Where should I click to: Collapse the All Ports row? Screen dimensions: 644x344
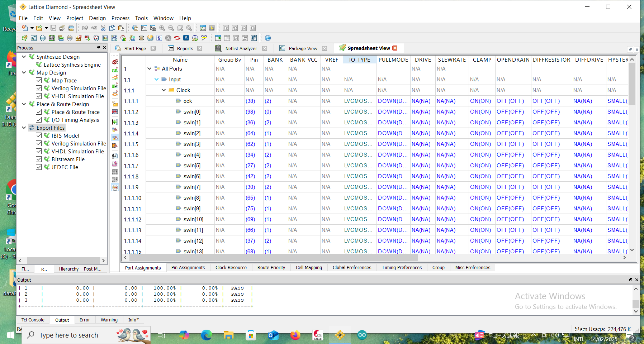click(150, 69)
